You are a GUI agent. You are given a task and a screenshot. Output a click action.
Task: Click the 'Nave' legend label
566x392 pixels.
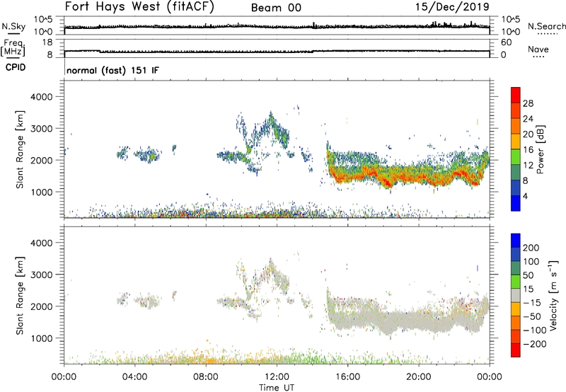pyautogui.click(x=538, y=50)
